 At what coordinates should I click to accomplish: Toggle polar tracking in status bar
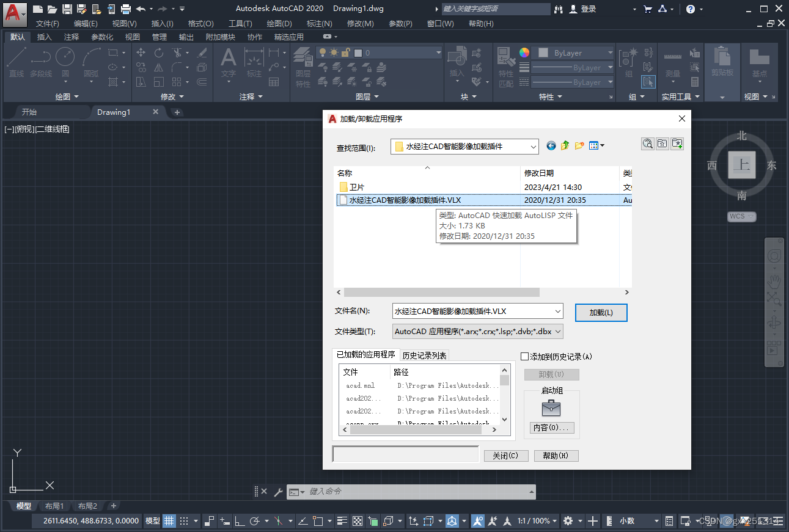click(255, 521)
